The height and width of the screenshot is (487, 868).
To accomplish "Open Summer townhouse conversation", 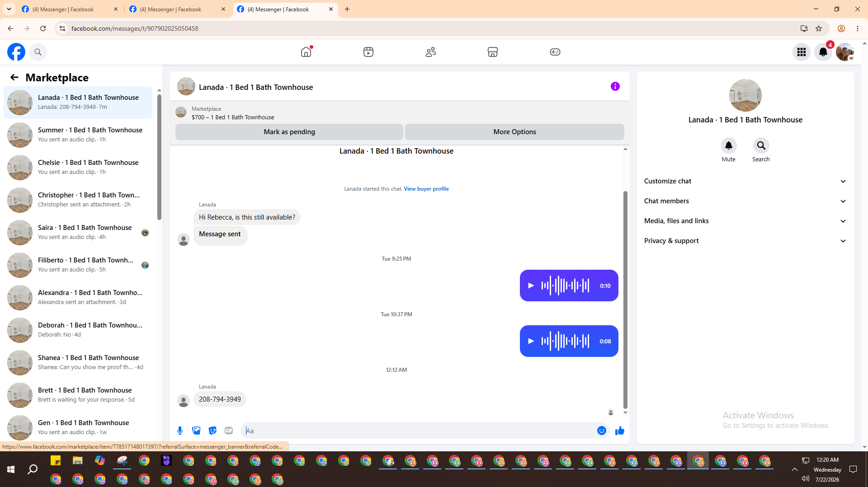I will [x=78, y=135].
